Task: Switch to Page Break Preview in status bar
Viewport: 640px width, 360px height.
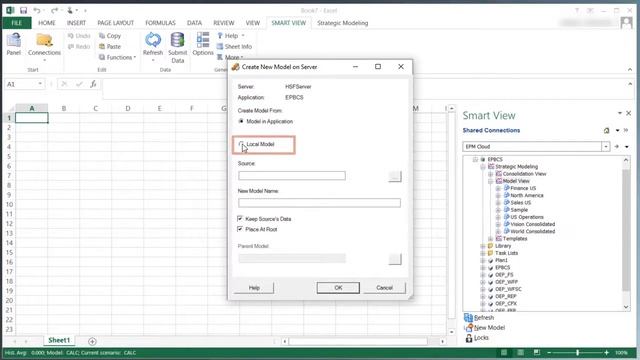Action: [x=537, y=353]
